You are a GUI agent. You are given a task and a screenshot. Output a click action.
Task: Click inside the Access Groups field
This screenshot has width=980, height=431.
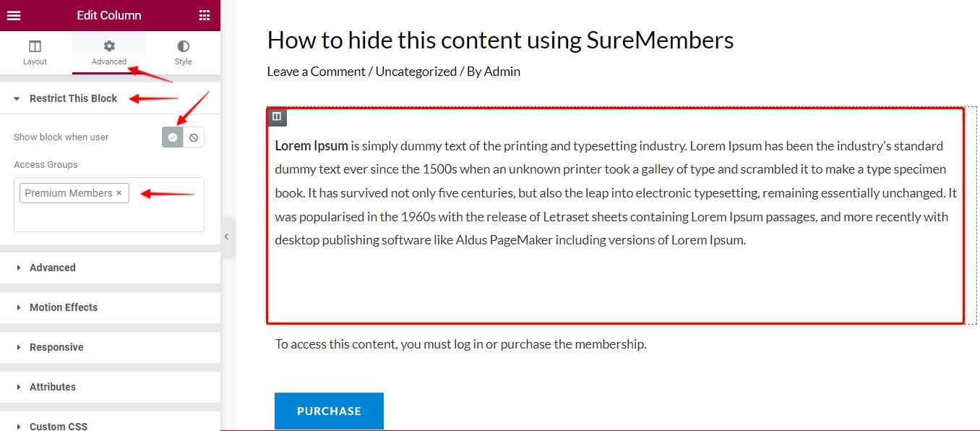(108, 217)
